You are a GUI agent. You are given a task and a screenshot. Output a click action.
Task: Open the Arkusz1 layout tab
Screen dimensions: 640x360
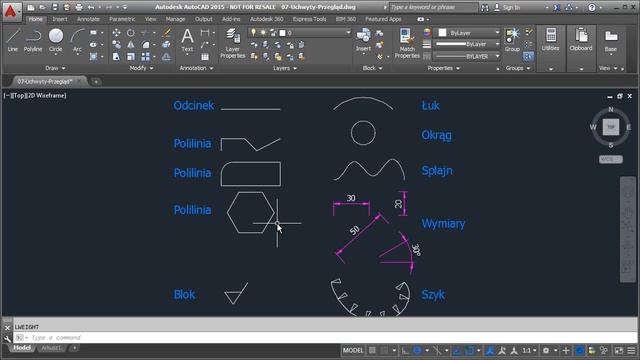tap(51, 348)
